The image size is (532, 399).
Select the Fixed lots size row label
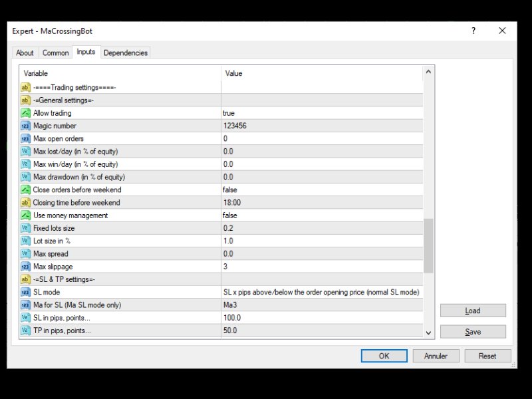(54, 228)
